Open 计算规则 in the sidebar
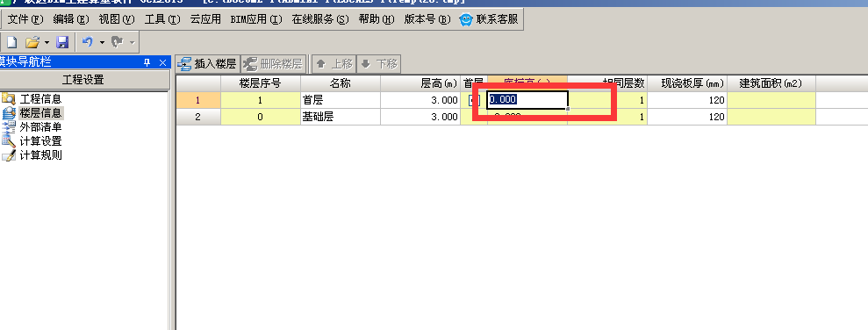Image resolution: width=868 pixels, height=330 pixels. [32, 155]
